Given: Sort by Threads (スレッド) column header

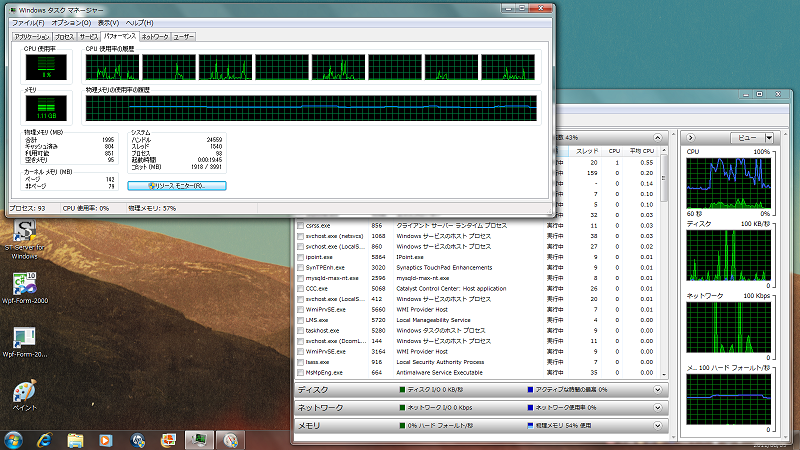Looking at the screenshot, I should [586, 151].
